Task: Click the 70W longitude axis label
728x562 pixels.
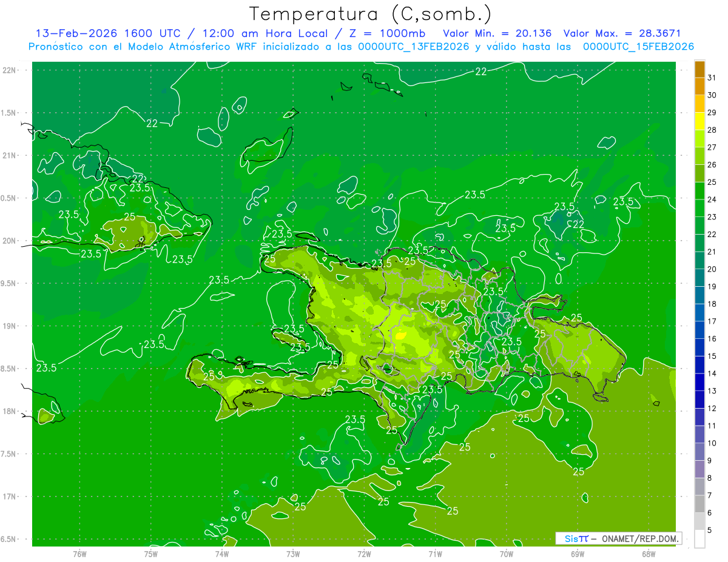Action: click(x=507, y=554)
